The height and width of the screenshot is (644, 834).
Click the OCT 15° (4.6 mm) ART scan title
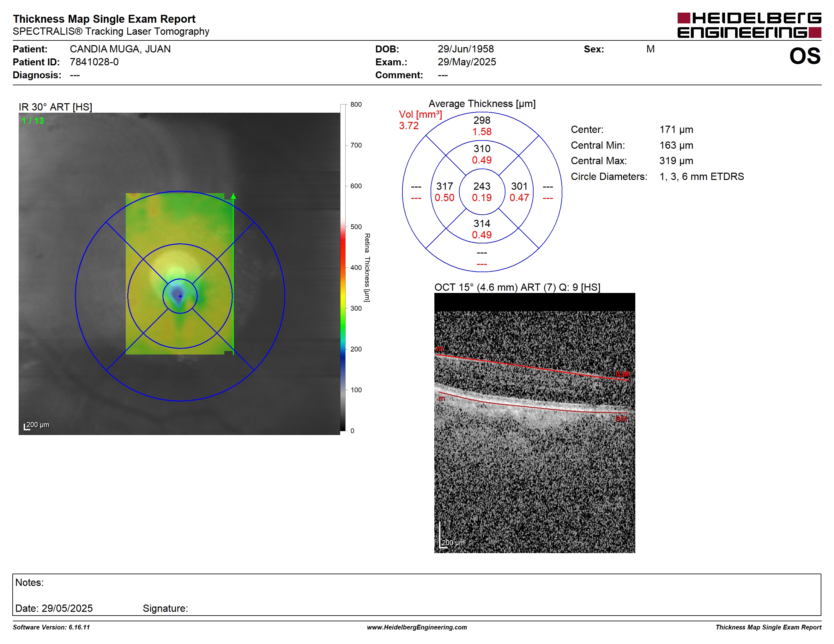[517, 288]
